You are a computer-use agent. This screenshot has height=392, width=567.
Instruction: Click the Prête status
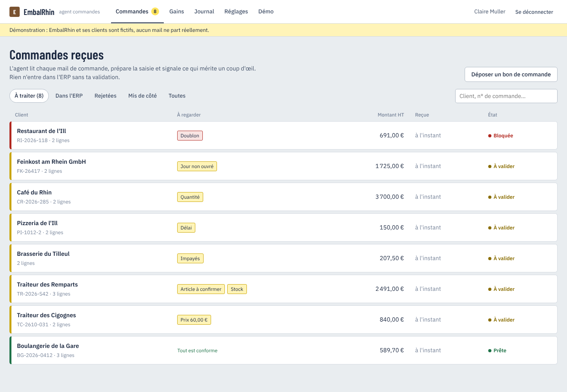pos(497,351)
